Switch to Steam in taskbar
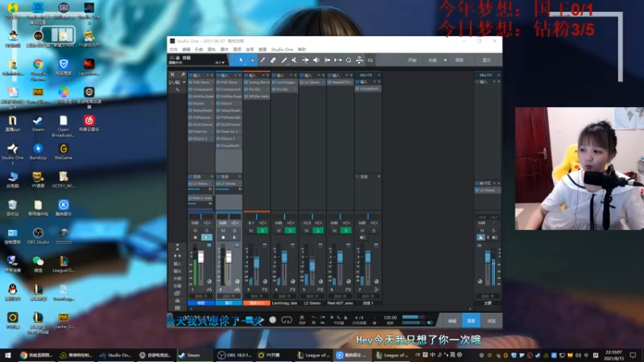The image size is (644, 362). pos(193,355)
